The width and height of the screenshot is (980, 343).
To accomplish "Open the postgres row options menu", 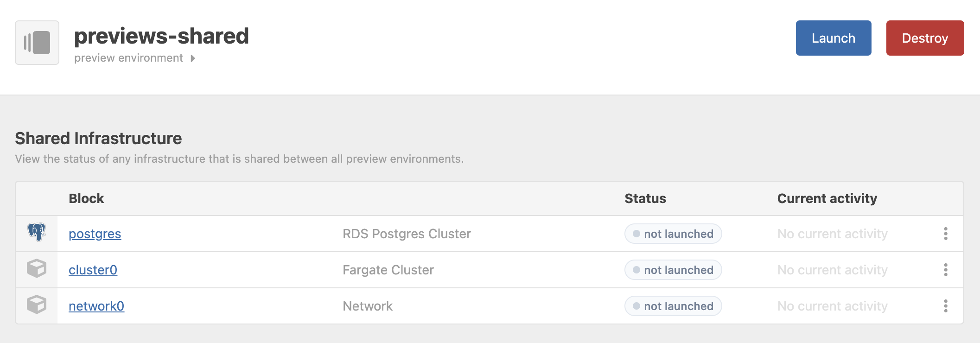I will point(946,234).
